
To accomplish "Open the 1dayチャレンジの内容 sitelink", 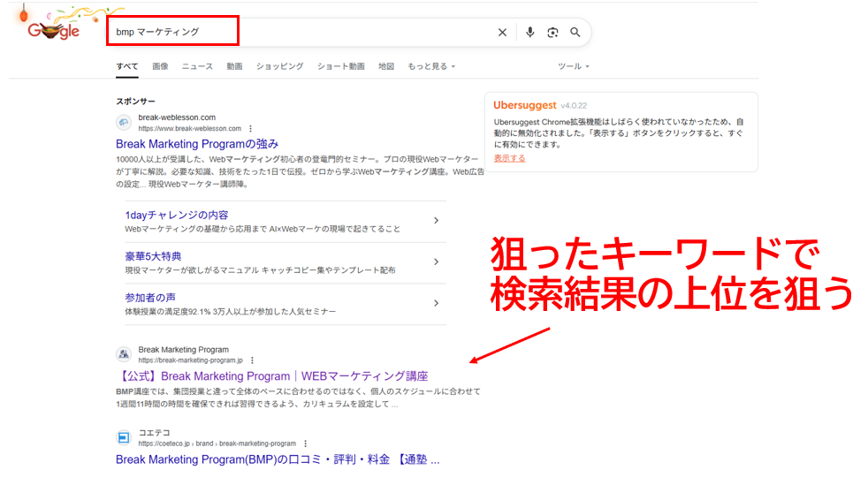I will (177, 216).
